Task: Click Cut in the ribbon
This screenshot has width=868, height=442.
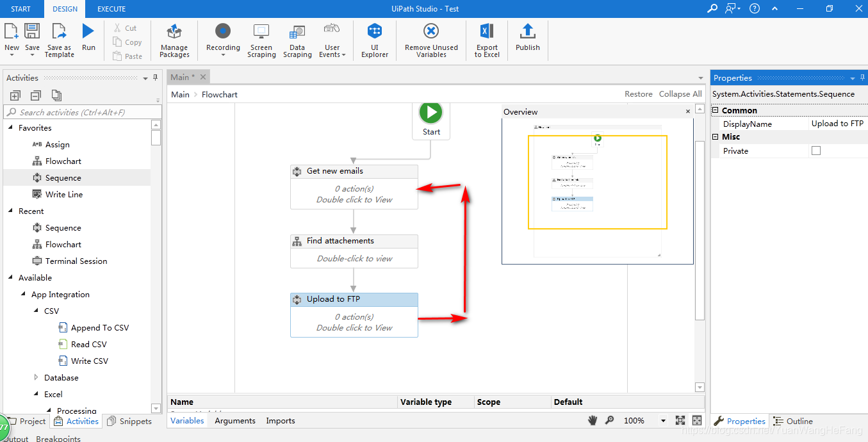Action: 125,28
